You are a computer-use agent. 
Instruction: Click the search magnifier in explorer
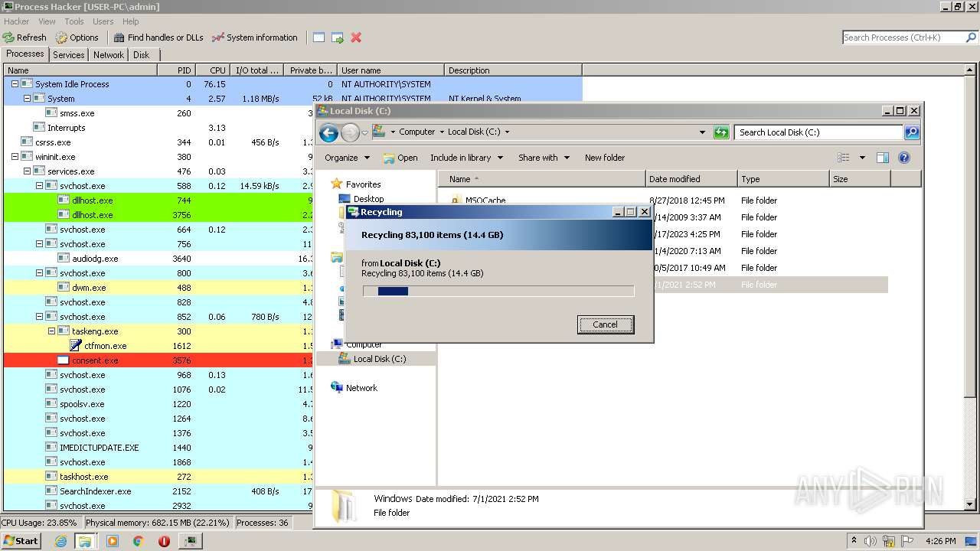(x=911, y=132)
